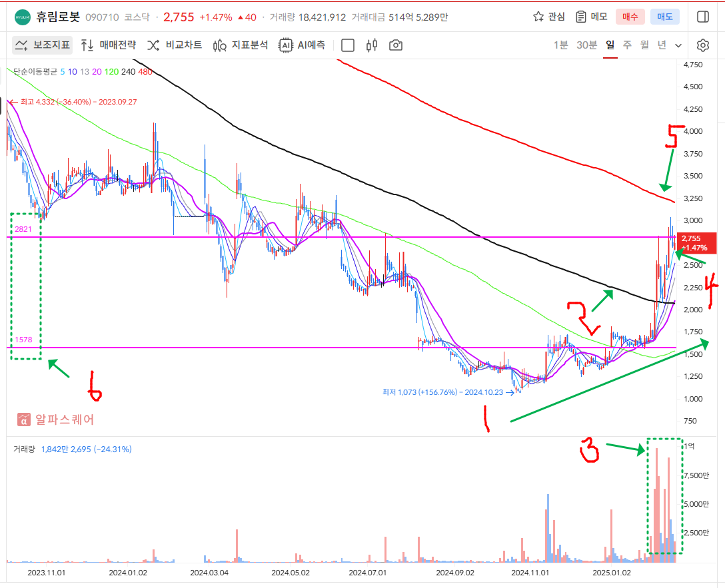Click the red 매수 buy button
This screenshot has width=725, height=588.
click(630, 17)
